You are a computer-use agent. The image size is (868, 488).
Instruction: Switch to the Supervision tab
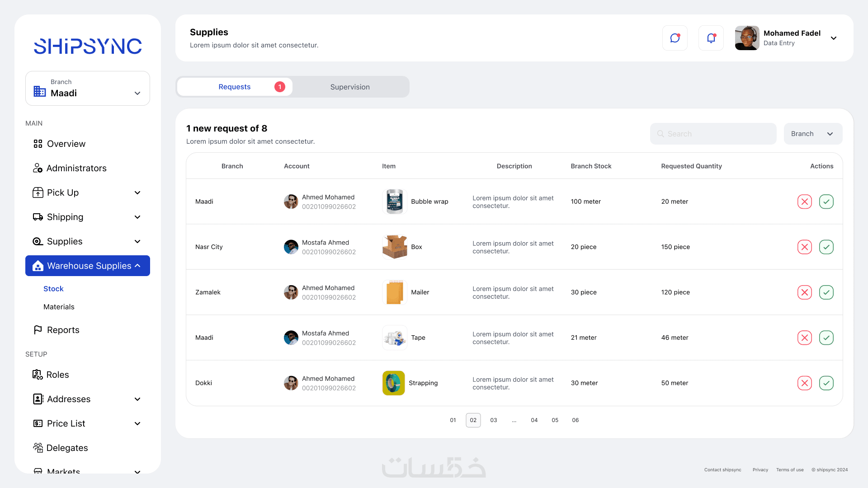tap(350, 87)
